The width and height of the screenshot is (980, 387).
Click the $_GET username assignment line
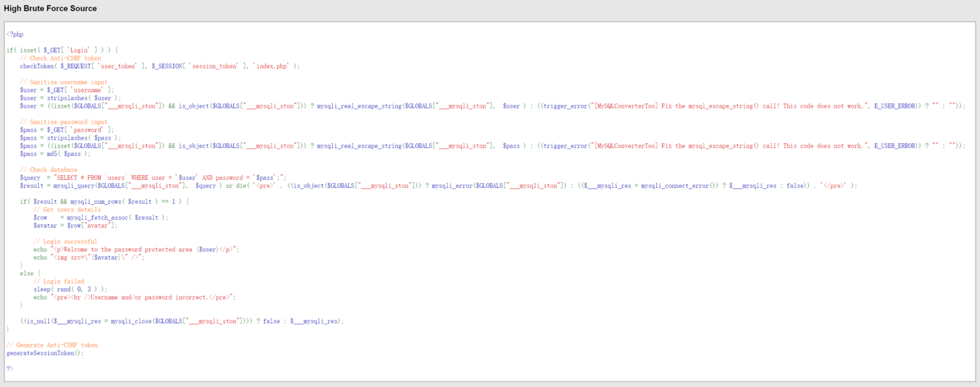[x=67, y=90]
